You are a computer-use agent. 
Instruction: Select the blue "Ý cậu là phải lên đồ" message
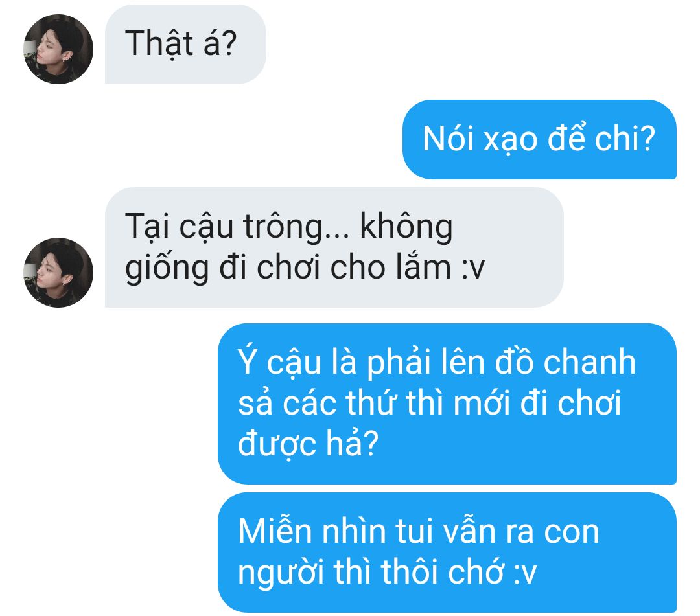(x=447, y=404)
